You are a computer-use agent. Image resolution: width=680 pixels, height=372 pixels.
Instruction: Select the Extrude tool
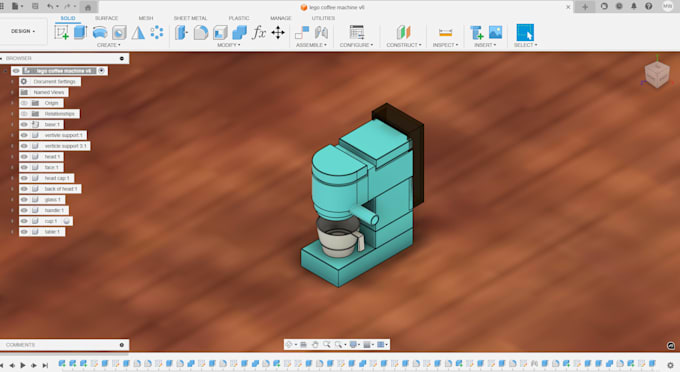[80, 33]
